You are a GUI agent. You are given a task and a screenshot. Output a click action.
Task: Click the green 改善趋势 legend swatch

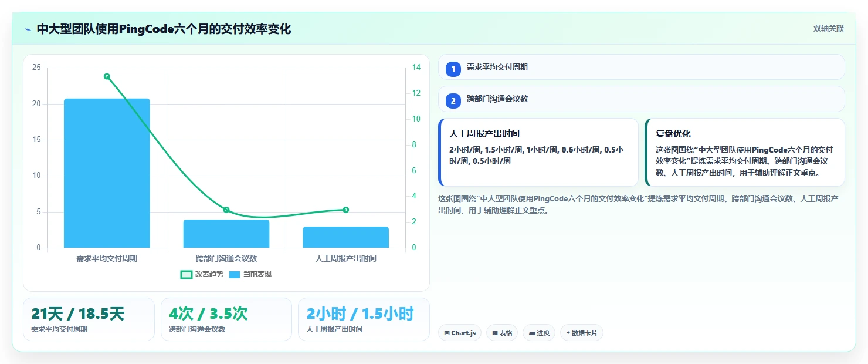click(x=186, y=274)
